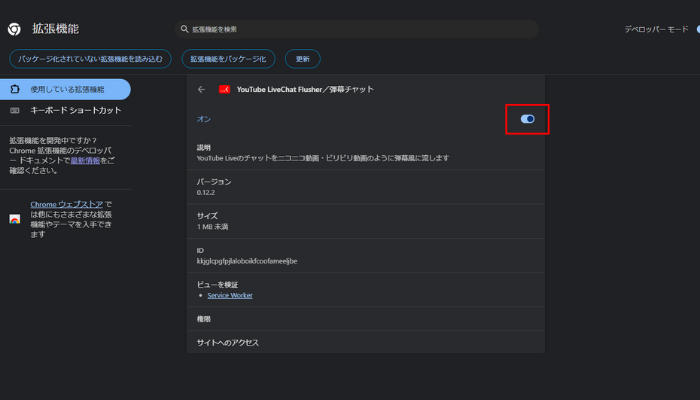Open the Service Worker link

click(230, 296)
